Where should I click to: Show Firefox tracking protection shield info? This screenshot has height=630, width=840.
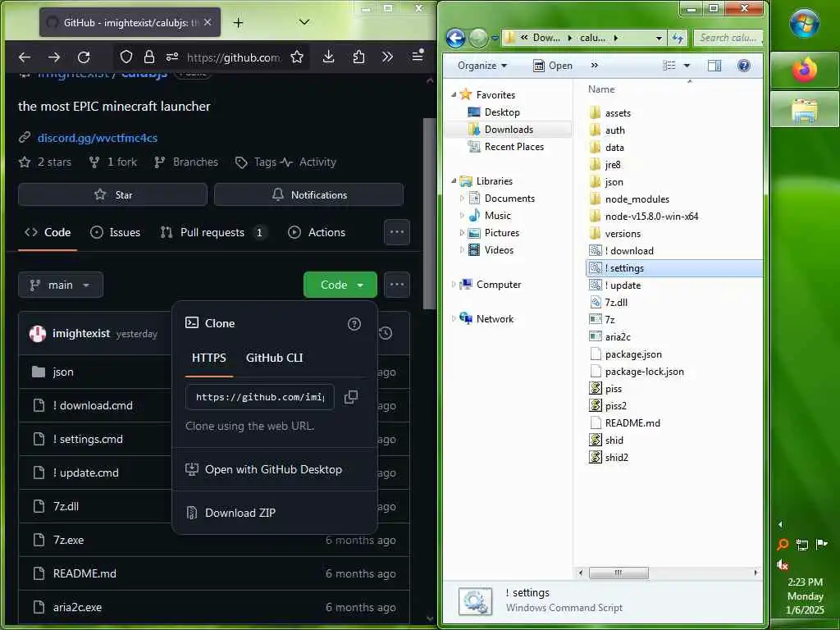pyautogui.click(x=126, y=57)
